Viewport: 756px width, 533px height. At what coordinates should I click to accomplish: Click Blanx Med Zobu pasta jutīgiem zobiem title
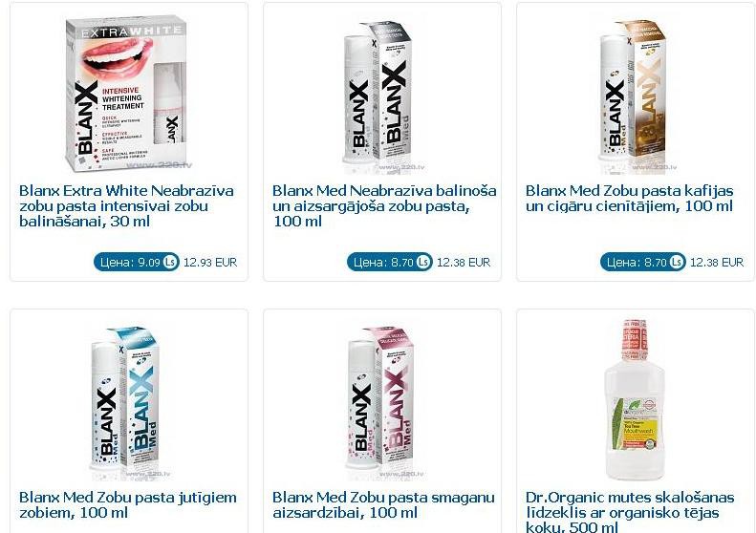tap(128, 504)
